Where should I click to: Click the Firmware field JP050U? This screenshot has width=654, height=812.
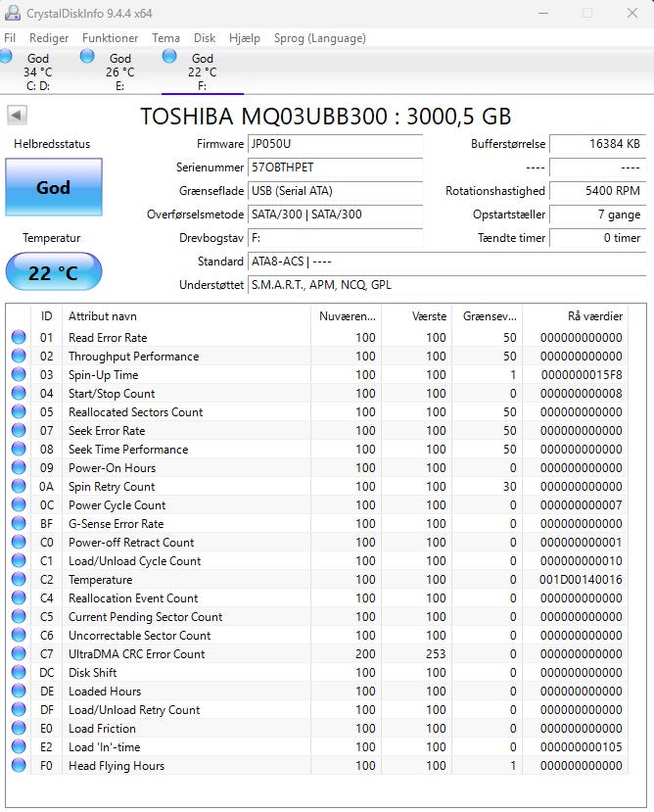pos(336,144)
